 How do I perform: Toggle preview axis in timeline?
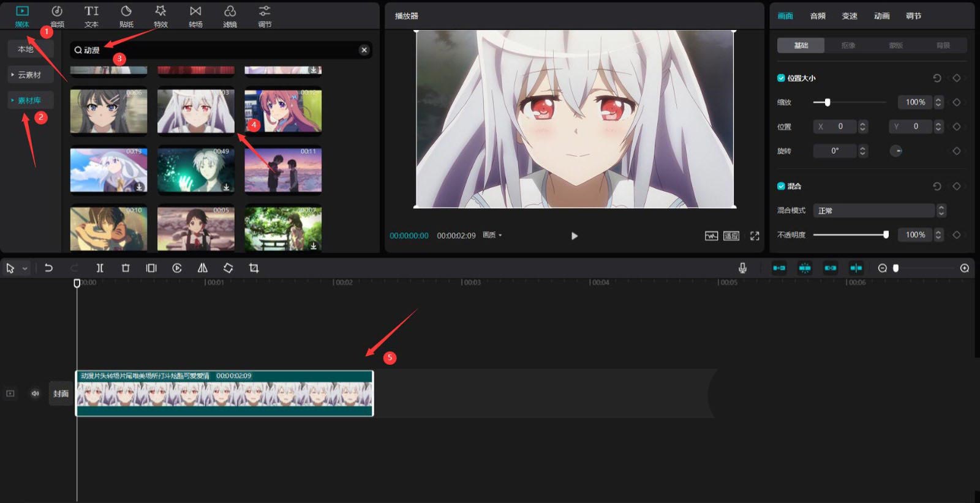click(x=856, y=268)
